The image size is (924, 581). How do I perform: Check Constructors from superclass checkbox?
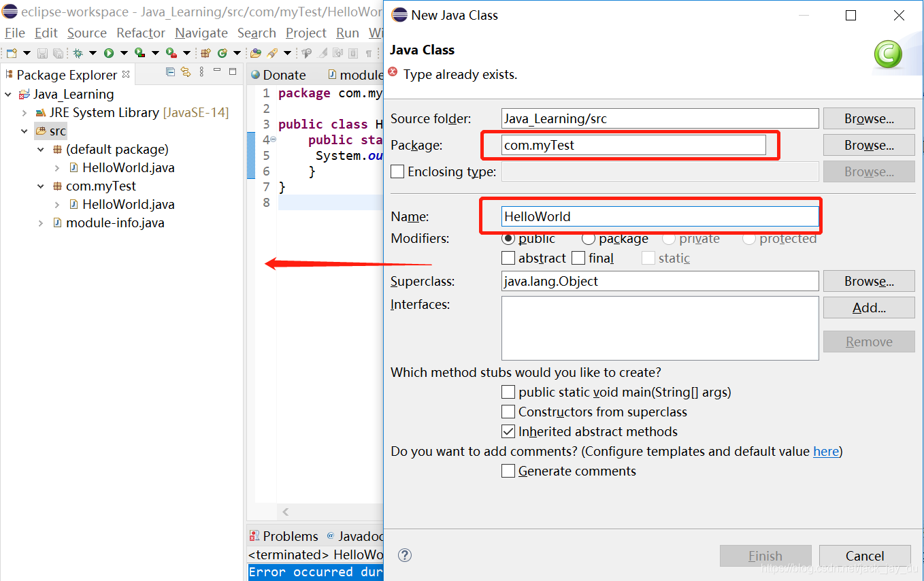[x=508, y=412]
